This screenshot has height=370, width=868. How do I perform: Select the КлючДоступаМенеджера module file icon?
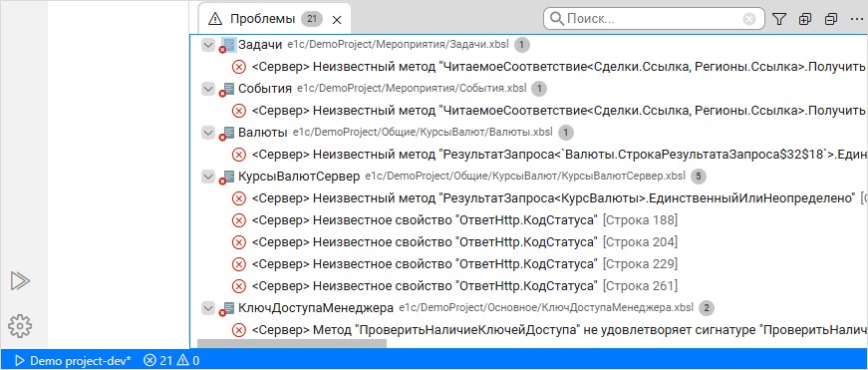(x=227, y=308)
